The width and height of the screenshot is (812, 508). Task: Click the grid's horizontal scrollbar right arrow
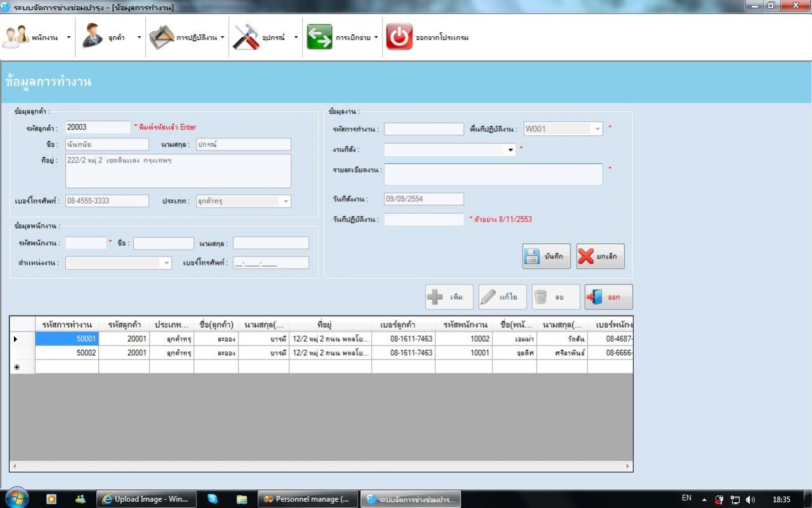(x=628, y=466)
